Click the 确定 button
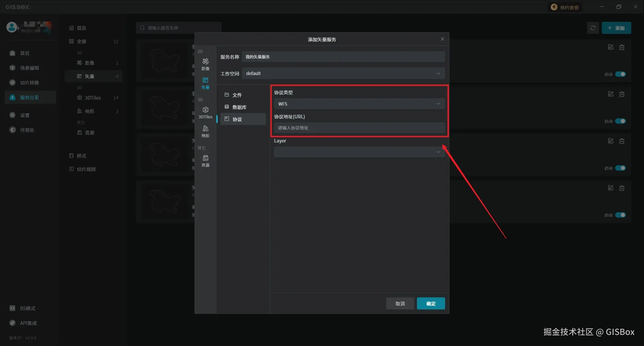 tap(431, 303)
